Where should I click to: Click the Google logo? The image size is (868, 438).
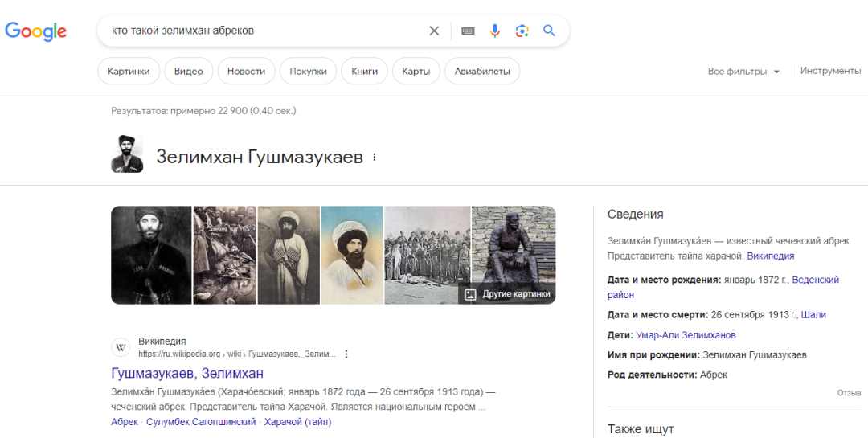point(36,31)
